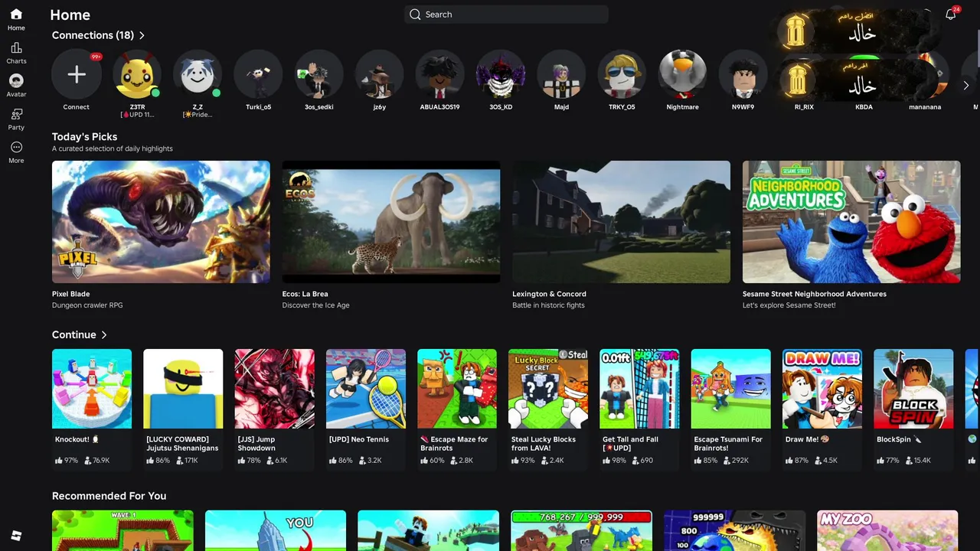Click the Roblox logo icon at sidebar bottom

[16, 535]
